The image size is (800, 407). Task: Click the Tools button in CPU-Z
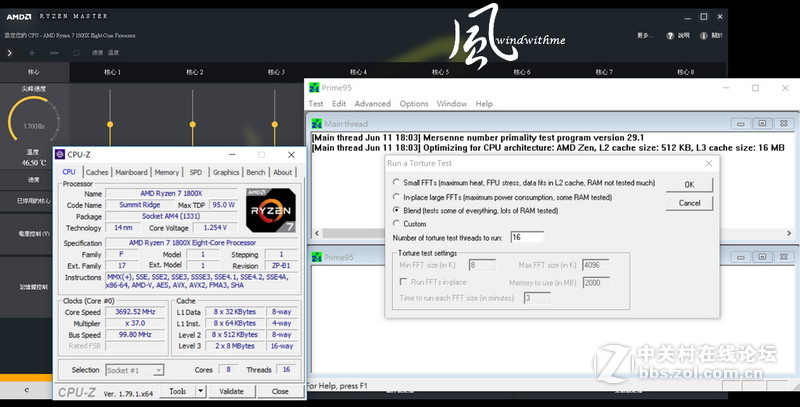178,391
